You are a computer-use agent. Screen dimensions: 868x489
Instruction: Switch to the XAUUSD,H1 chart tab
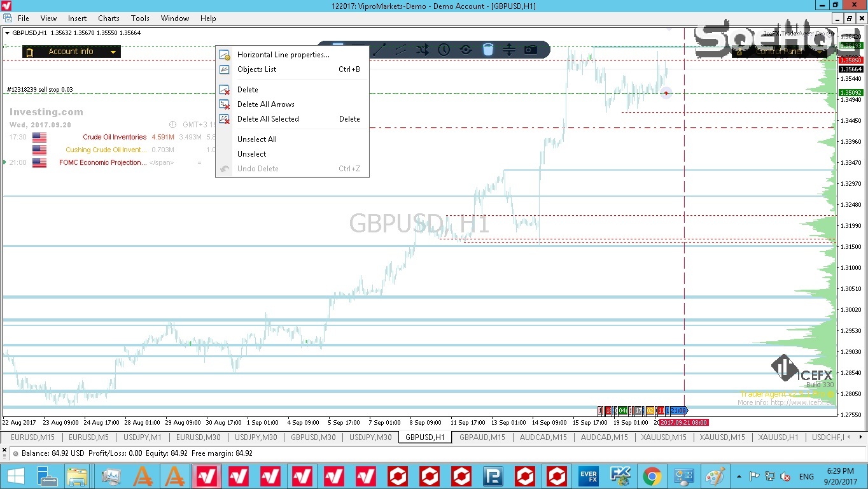(x=778, y=437)
